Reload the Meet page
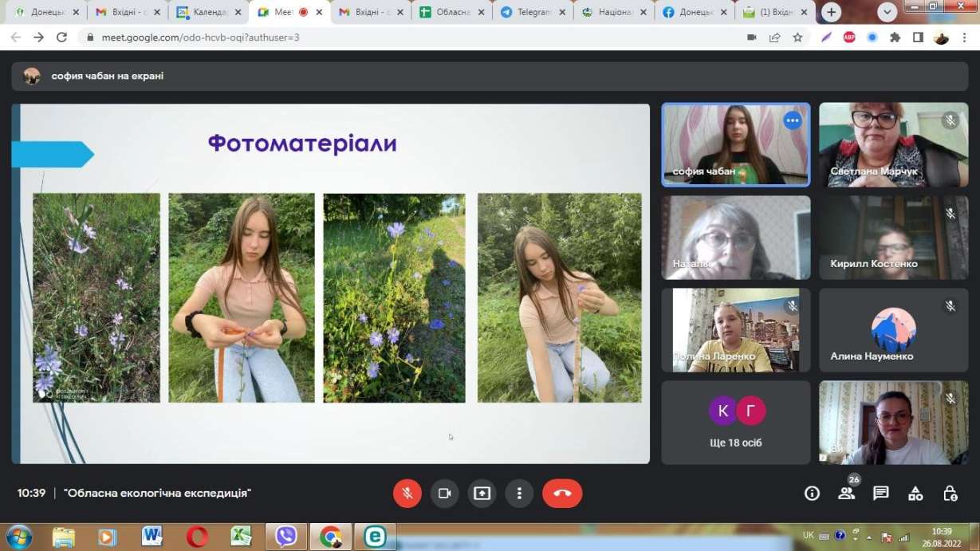 (62, 37)
